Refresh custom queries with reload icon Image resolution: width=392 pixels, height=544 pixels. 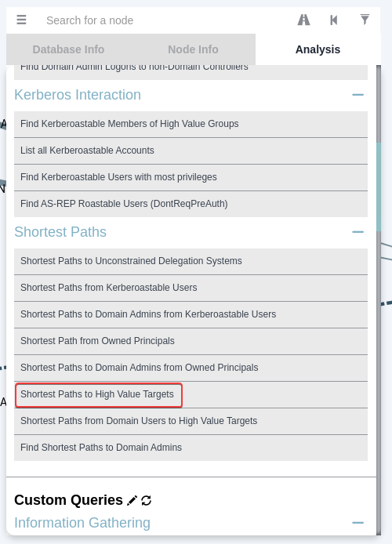click(x=147, y=500)
